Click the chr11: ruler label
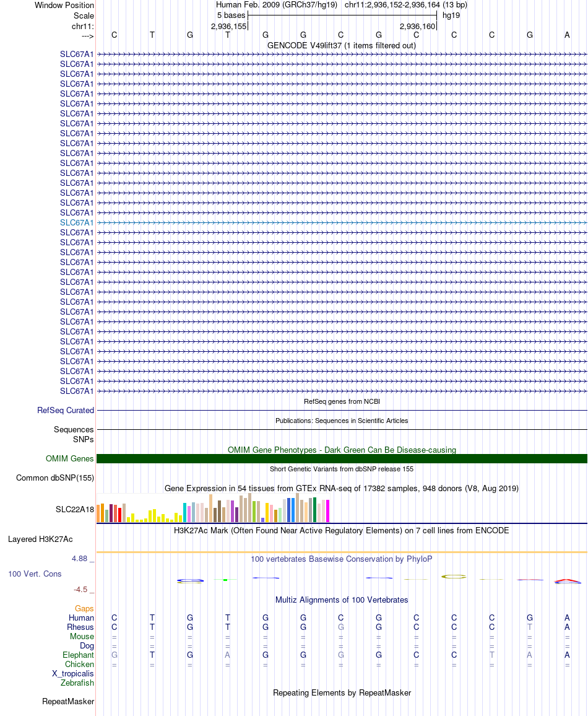Screen dimensions: 588x716 coord(82,27)
